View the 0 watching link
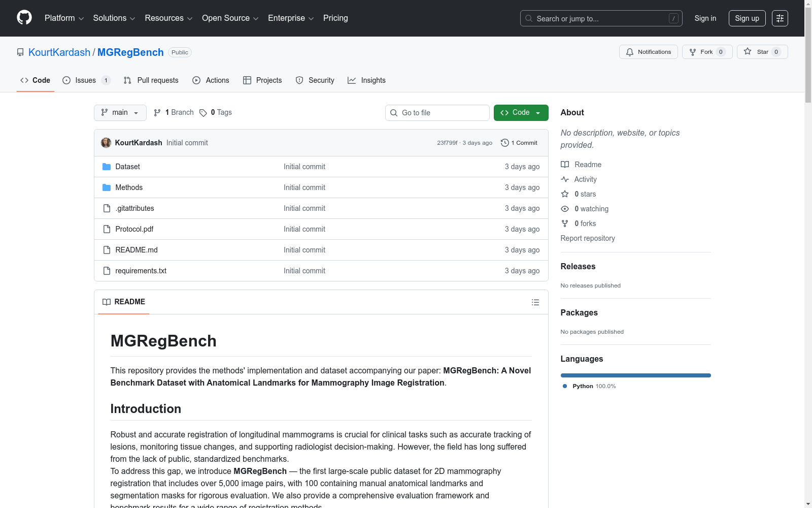 [x=585, y=209]
